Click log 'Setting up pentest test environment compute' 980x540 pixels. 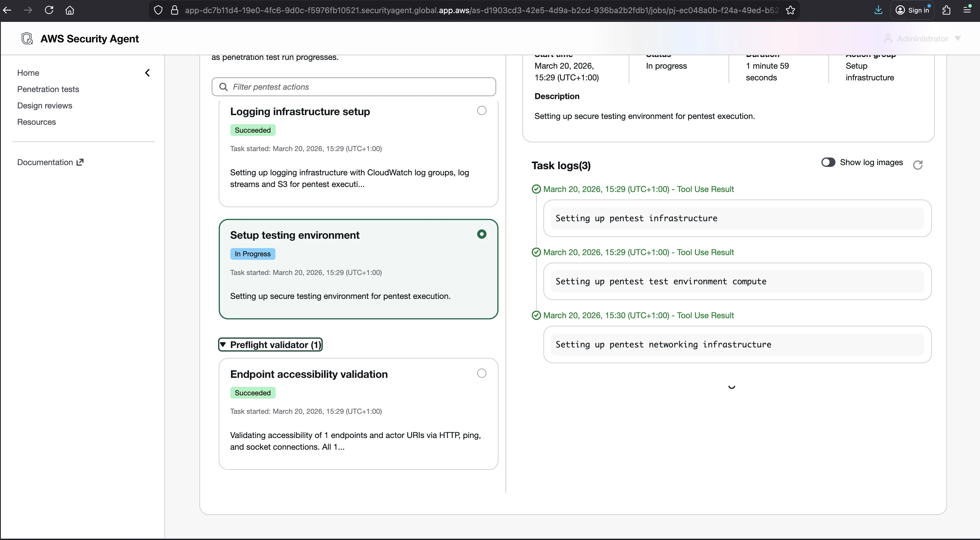tap(661, 281)
